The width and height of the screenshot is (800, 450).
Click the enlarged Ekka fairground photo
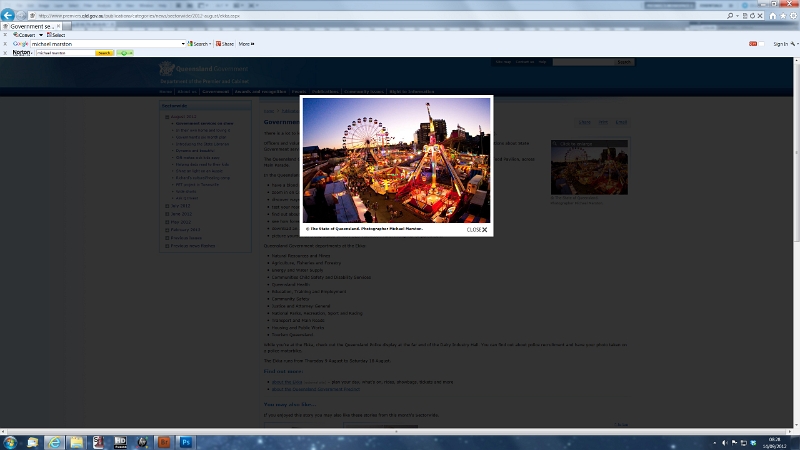[x=396, y=160]
